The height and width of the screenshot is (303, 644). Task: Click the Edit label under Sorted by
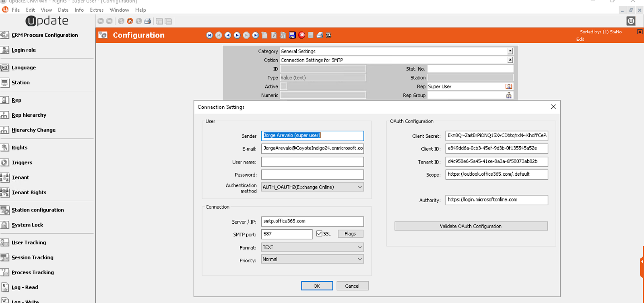(x=580, y=39)
